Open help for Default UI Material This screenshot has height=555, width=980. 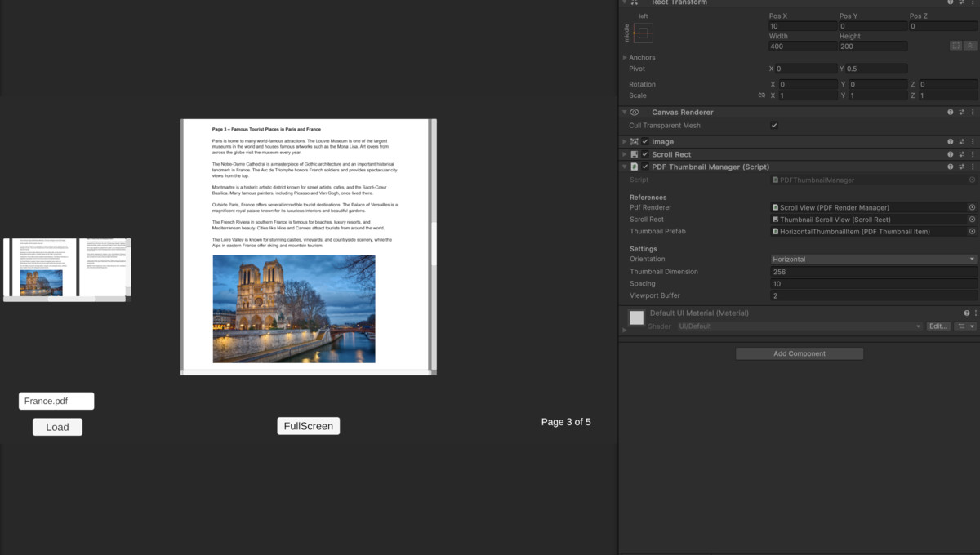(x=967, y=313)
